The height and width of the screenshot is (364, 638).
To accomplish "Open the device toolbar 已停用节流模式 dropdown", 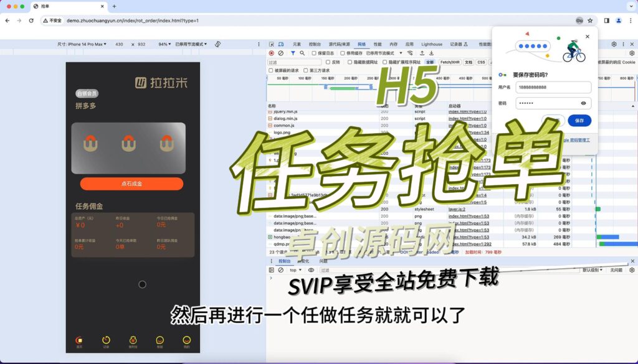I will [x=191, y=44].
